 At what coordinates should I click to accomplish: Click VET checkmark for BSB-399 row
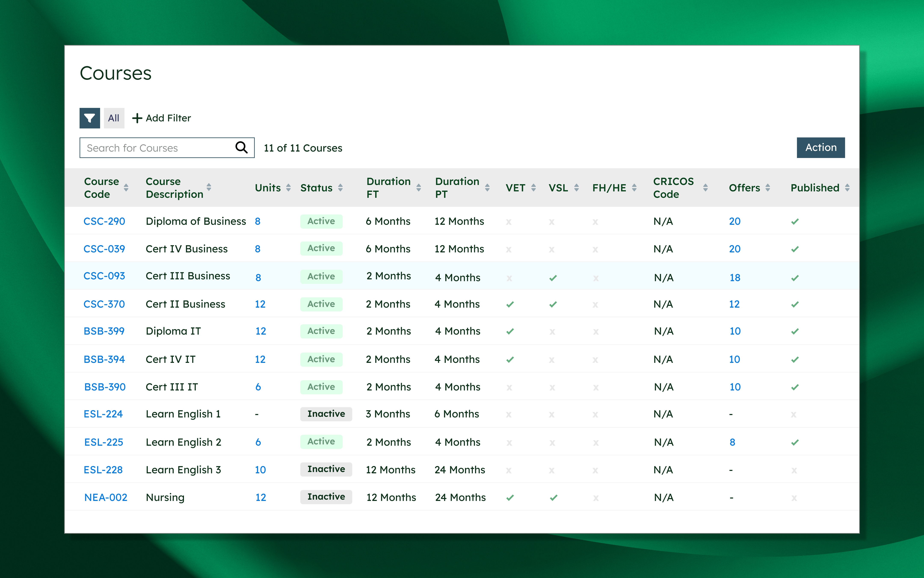(510, 331)
